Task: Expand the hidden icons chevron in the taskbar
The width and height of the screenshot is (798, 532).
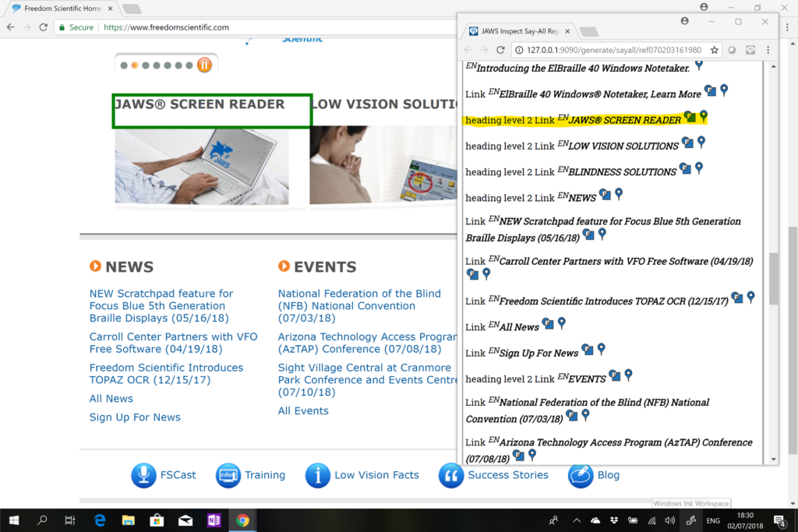Action: coord(576,520)
